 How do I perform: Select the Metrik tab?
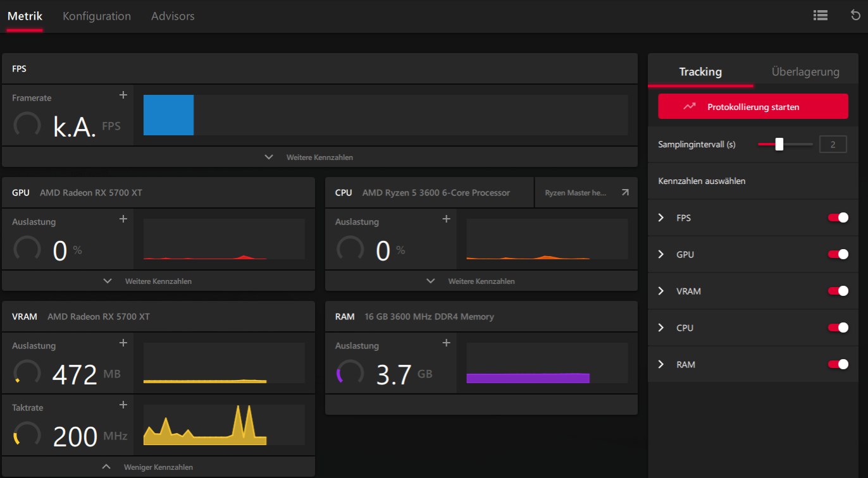25,16
